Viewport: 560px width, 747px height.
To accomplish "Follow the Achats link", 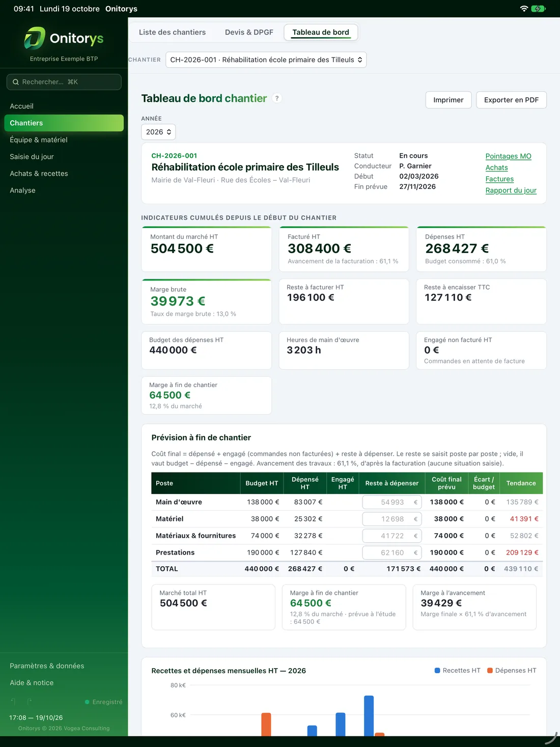I will click(497, 168).
